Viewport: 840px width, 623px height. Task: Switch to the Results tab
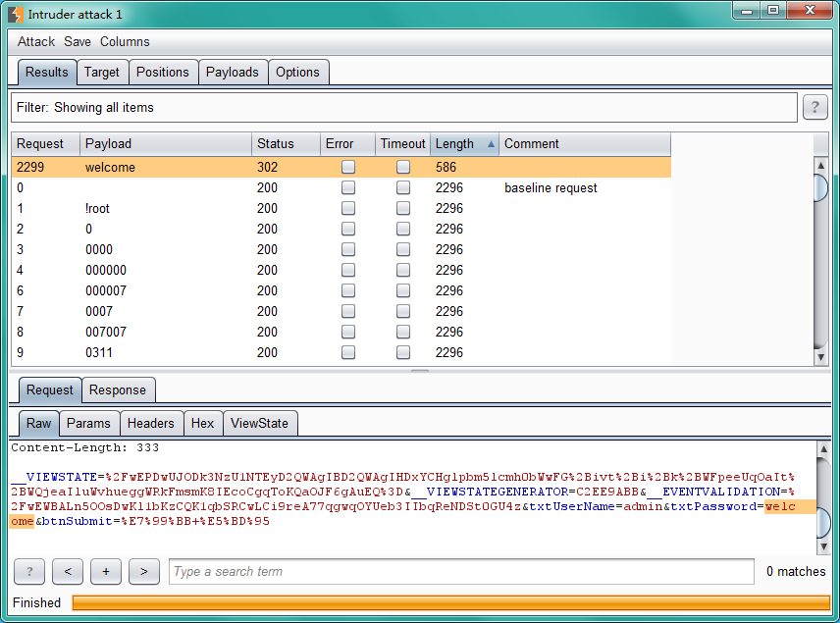(46, 72)
